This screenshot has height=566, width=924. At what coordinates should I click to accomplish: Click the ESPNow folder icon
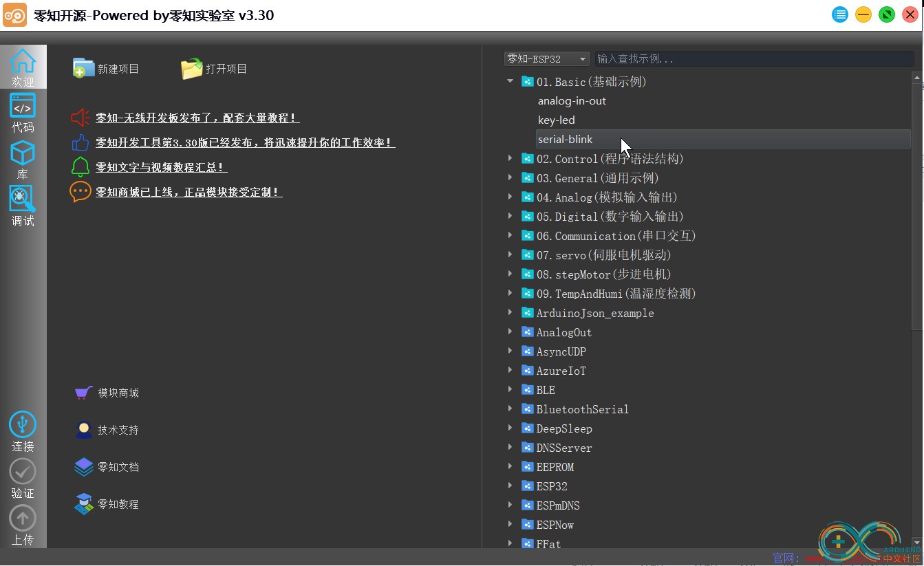(x=528, y=525)
